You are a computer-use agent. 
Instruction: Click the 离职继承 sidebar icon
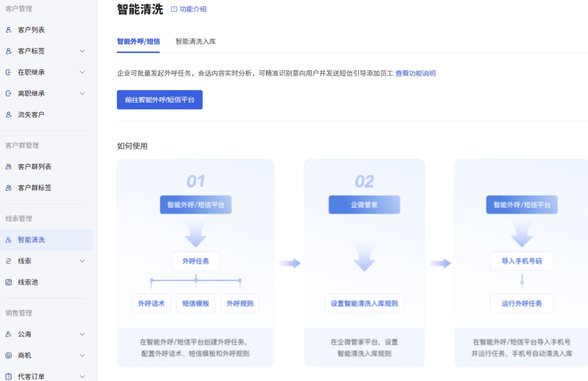click(9, 94)
